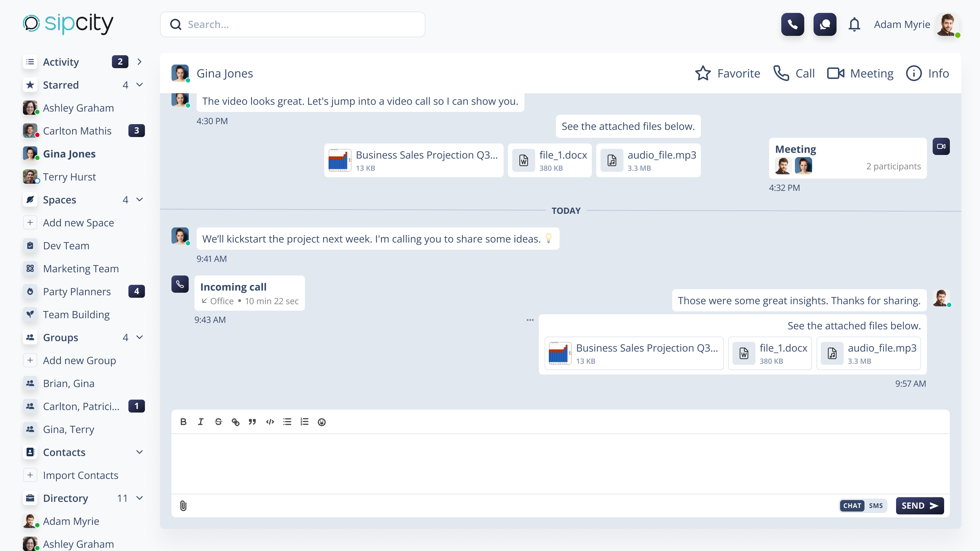Start a Meeting with Gina Jones

click(x=860, y=73)
